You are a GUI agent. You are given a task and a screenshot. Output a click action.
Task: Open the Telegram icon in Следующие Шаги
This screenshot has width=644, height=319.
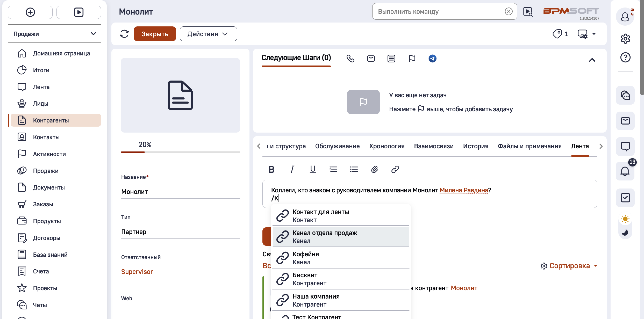[x=433, y=59]
